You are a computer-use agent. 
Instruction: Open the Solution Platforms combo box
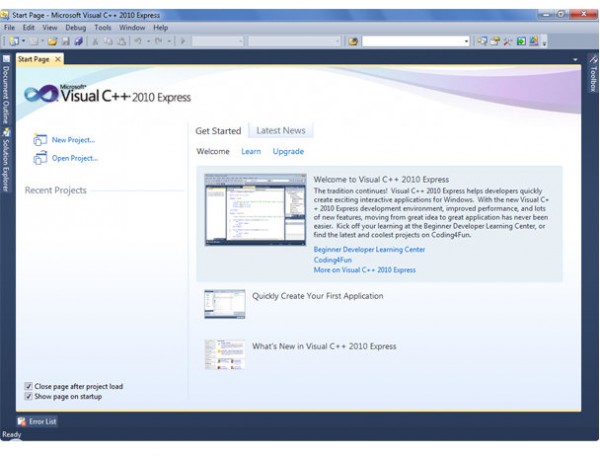click(294, 41)
